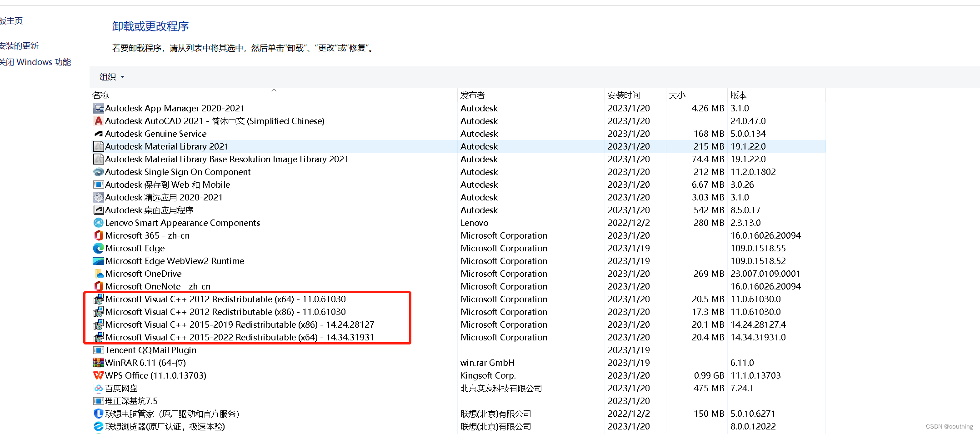
Task: Click the 卸载或更改程序 page heading
Action: [150, 26]
